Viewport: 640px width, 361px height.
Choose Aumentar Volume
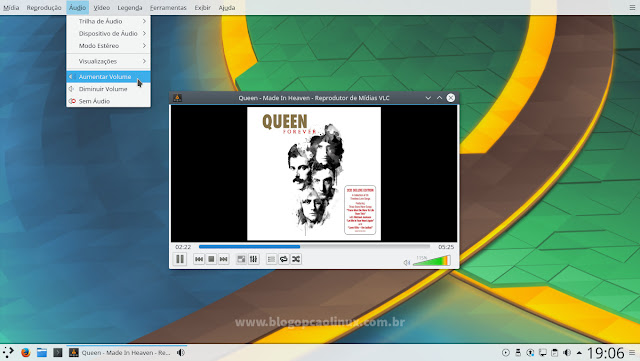tap(108, 77)
